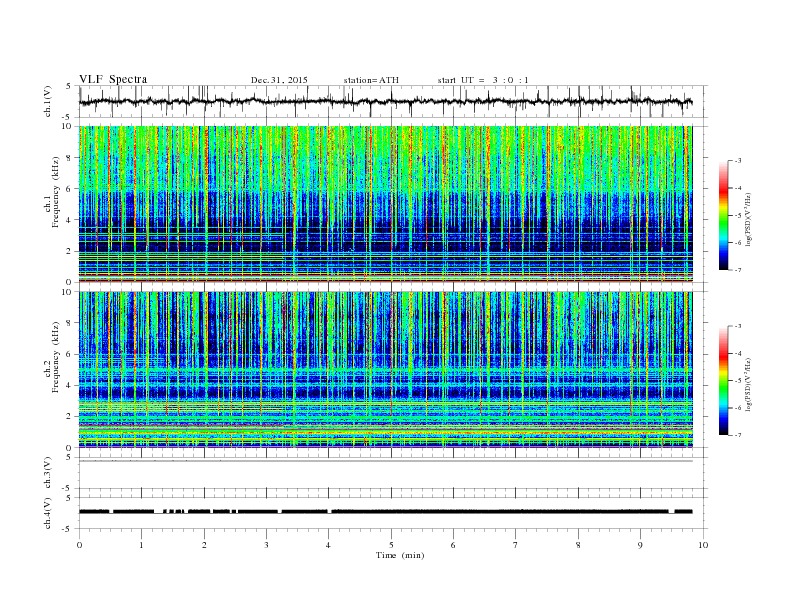Click the "ch.4(V)" axis label
The height and width of the screenshot is (612, 792).
coord(48,514)
